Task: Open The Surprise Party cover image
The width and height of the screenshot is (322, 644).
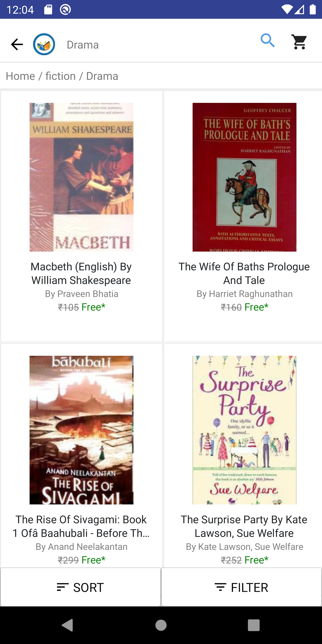Action: point(244,430)
